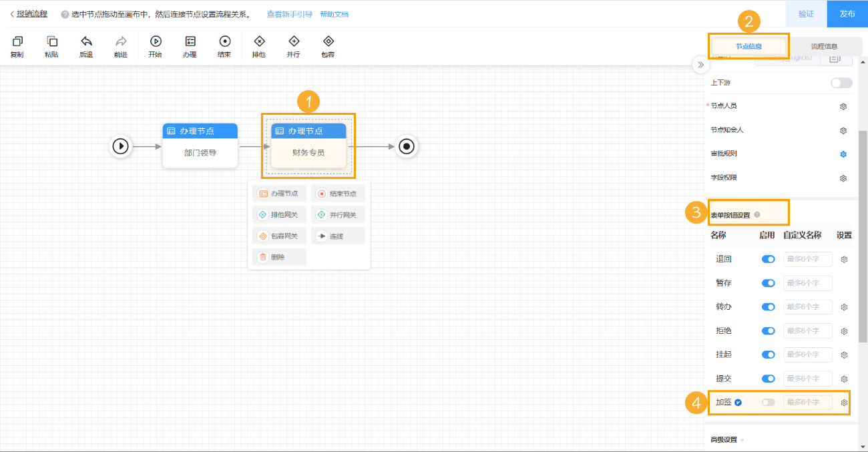Switch to the 流程信息 tab

(x=824, y=46)
